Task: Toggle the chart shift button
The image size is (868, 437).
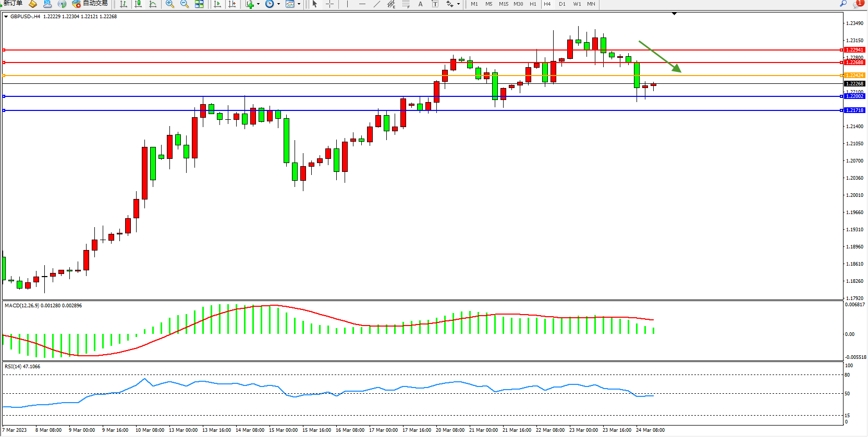Action: tap(233, 4)
